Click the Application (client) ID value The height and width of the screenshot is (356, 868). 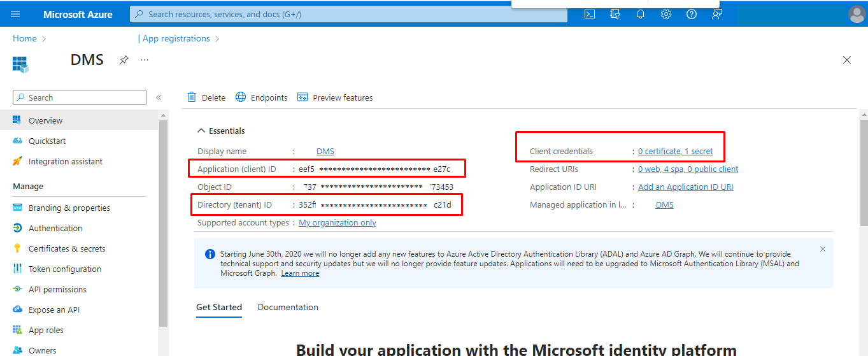click(x=374, y=169)
